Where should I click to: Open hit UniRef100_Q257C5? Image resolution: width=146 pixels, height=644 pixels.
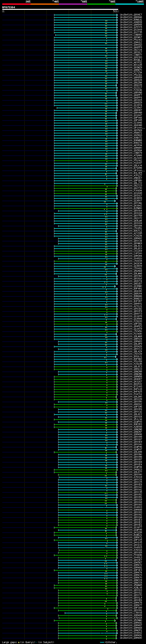coord(131,27)
